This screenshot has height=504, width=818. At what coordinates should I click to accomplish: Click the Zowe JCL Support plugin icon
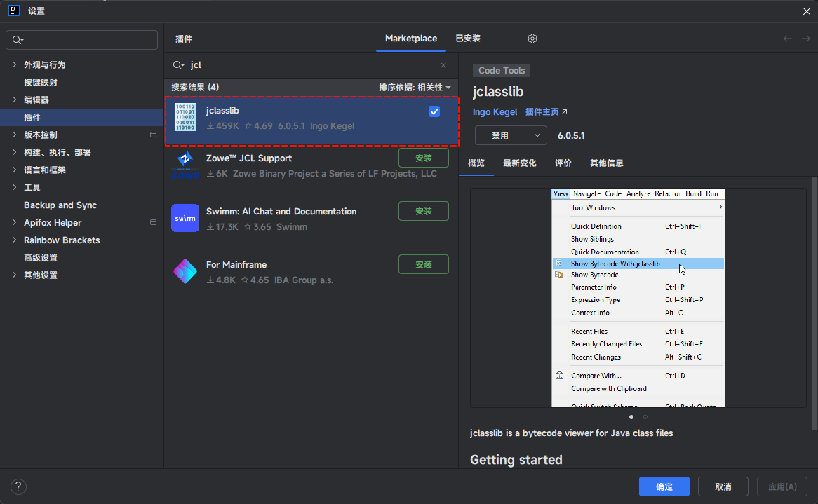185,165
